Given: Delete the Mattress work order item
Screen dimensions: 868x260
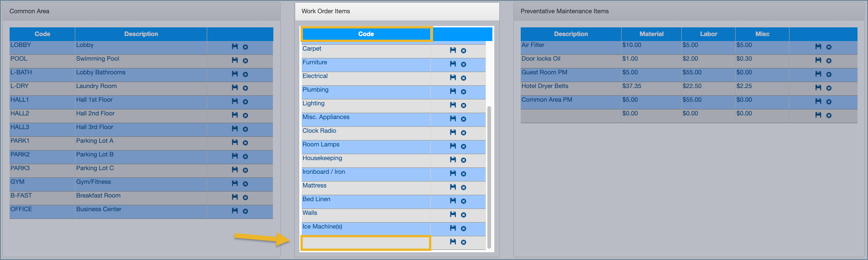Looking at the screenshot, I should (x=464, y=187).
